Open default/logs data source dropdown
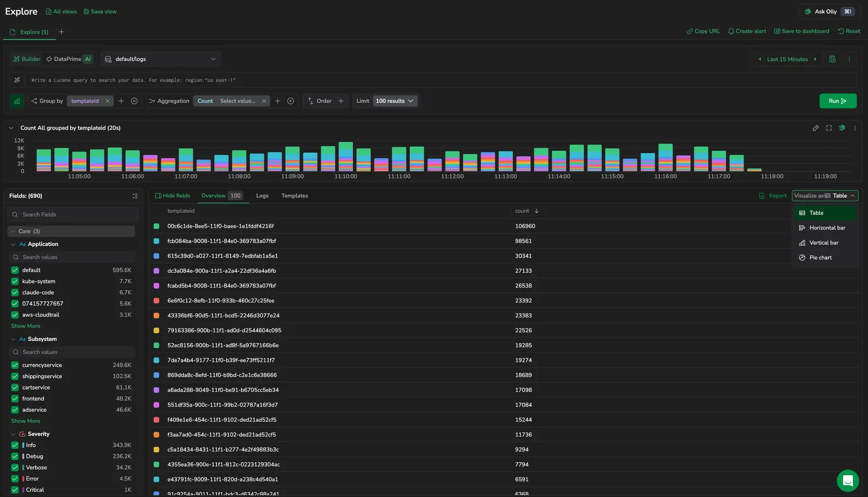This screenshot has height=497, width=868. (x=161, y=59)
